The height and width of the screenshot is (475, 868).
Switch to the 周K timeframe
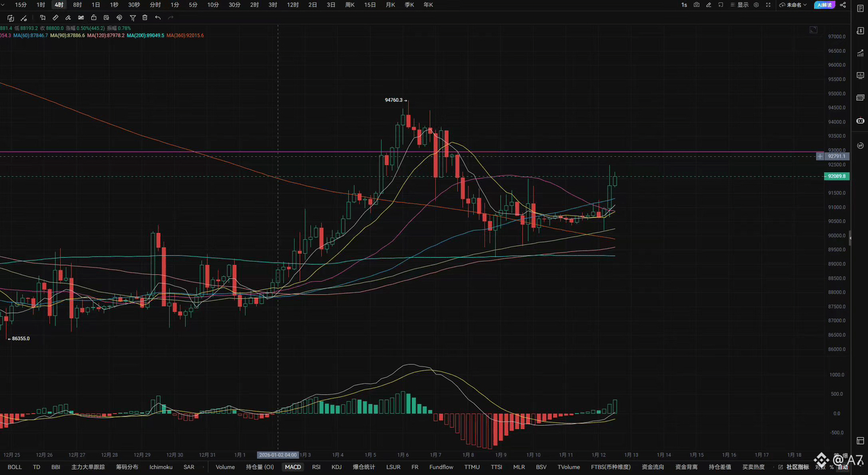point(349,5)
